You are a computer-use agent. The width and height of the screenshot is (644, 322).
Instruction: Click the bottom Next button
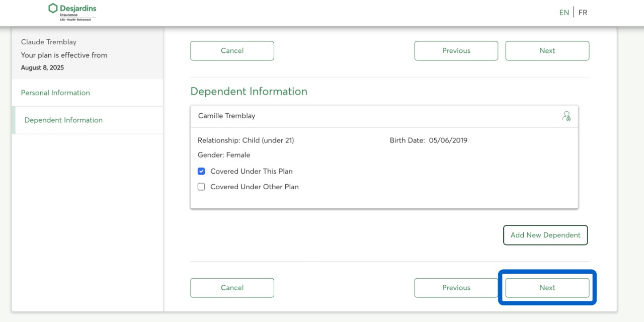click(x=547, y=288)
